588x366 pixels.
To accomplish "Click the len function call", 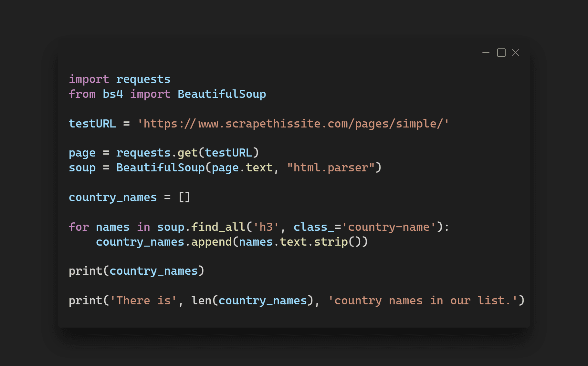I will click(201, 300).
